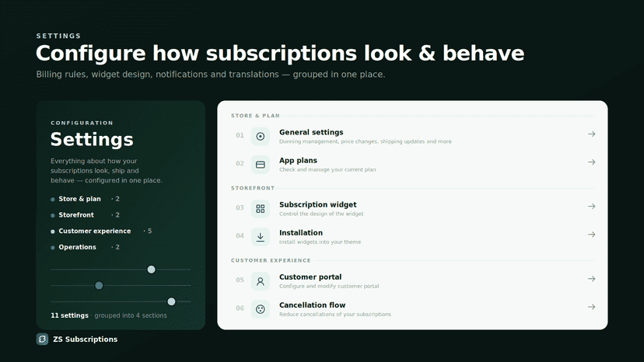The image size is (644, 362).
Task: Open Subscription widget via its arrow
Action: [x=591, y=207]
